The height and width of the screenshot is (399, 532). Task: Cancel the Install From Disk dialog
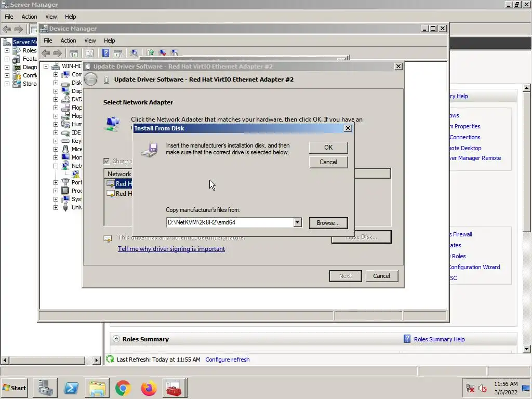pyautogui.click(x=328, y=162)
